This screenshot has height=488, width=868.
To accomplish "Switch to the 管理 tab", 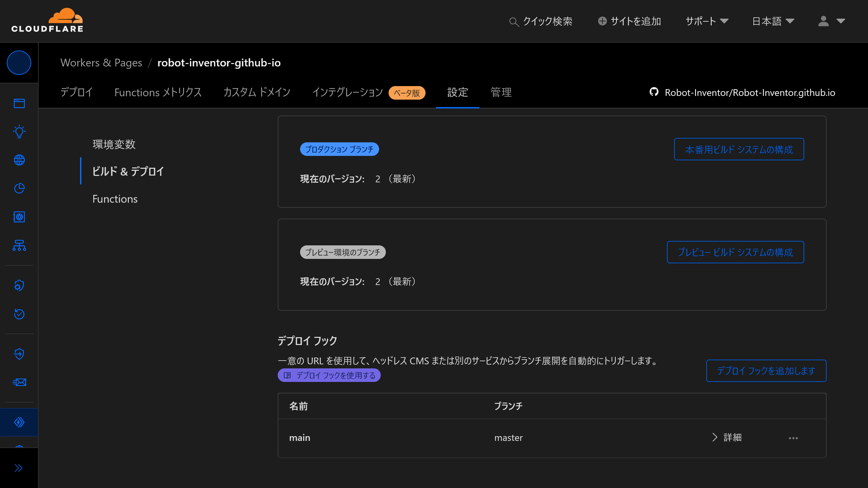I will pos(501,92).
